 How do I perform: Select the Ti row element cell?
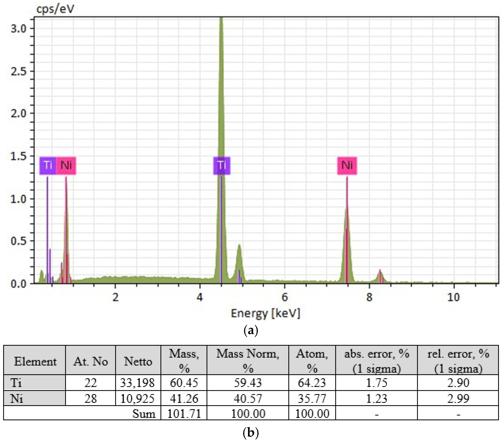(35, 383)
